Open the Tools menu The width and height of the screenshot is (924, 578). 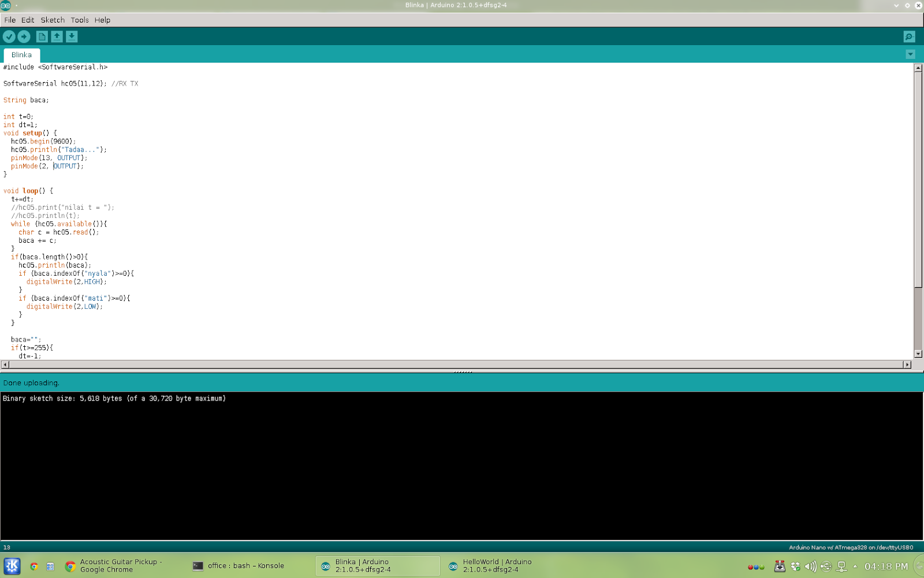click(x=80, y=20)
